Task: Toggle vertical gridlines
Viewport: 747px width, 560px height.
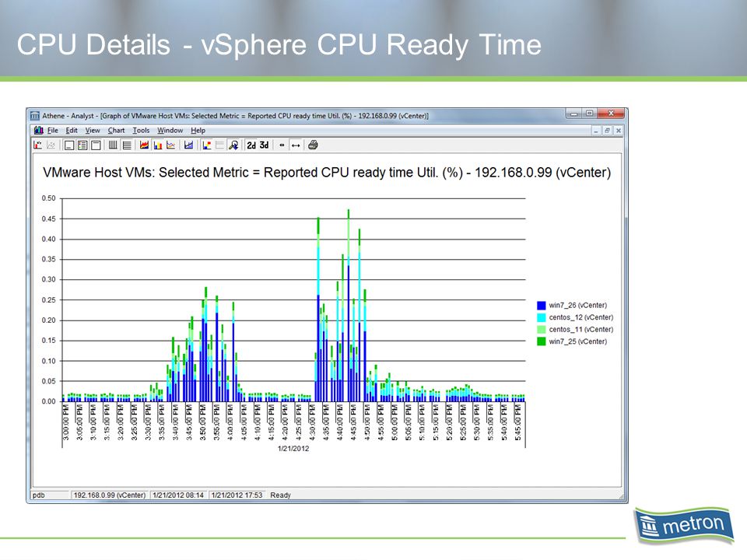Action: pos(113,145)
